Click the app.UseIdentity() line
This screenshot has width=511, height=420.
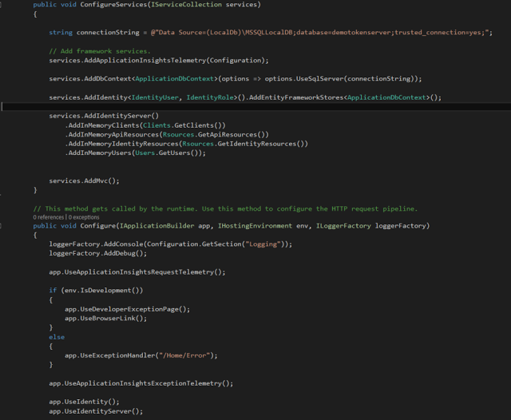(85, 402)
